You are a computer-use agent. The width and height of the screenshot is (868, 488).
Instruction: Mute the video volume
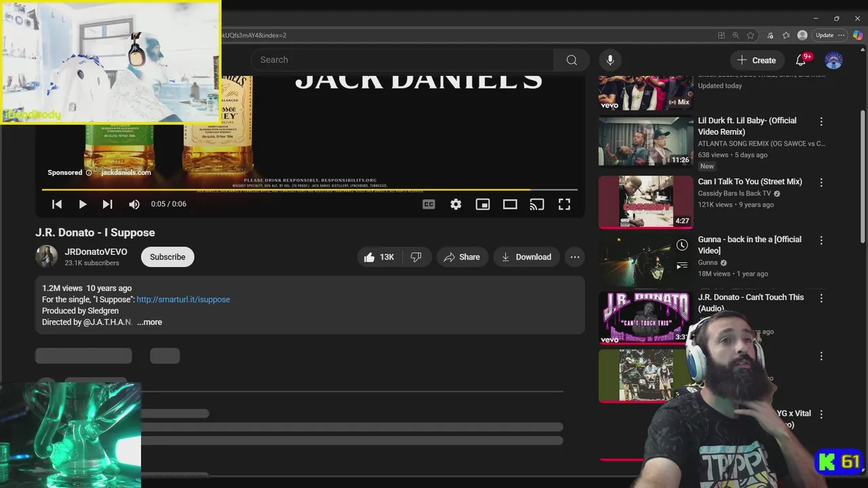pyautogui.click(x=134, y=204)
